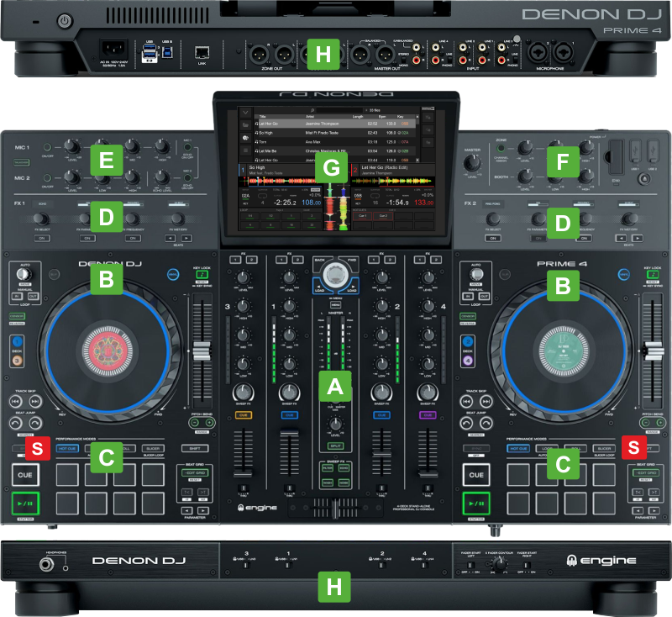Switch left deck to layer 1
672x617 pixels.
(17, 342)
